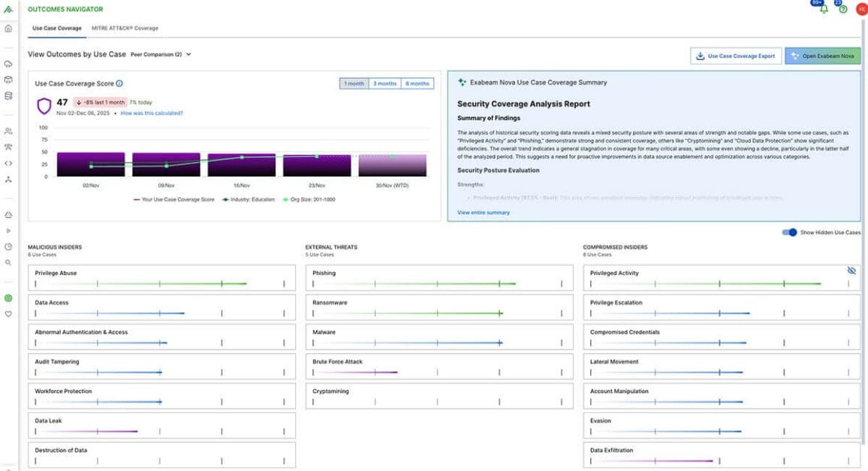868x471 pixels.
Task: Click the 02/Nov bar in the coverage chart
Action: pyautogui.click(x=91, y=165)
